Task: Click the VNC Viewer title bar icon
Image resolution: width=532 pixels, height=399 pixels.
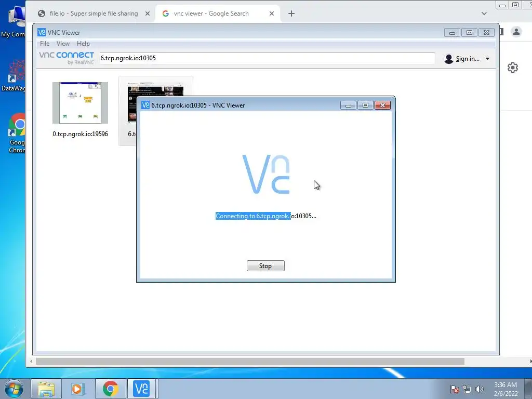Action: coord(42,32)
